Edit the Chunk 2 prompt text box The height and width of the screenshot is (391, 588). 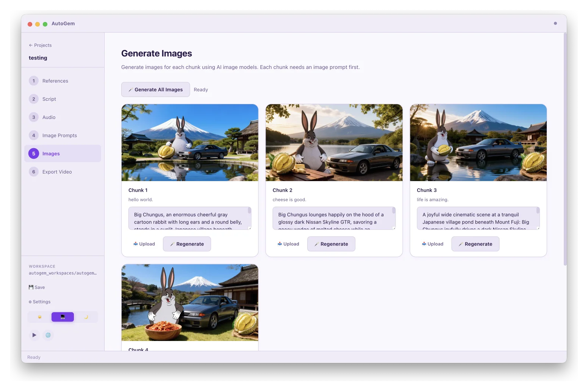pyautogui.click(x=334, y=218)
